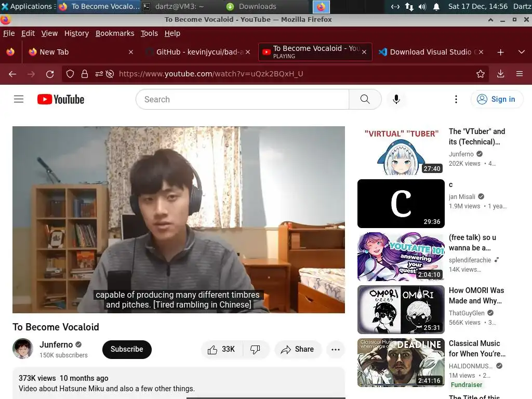Open the Help menu
The height and width of the screenshot is (399, 532).
tap(172, 33)
